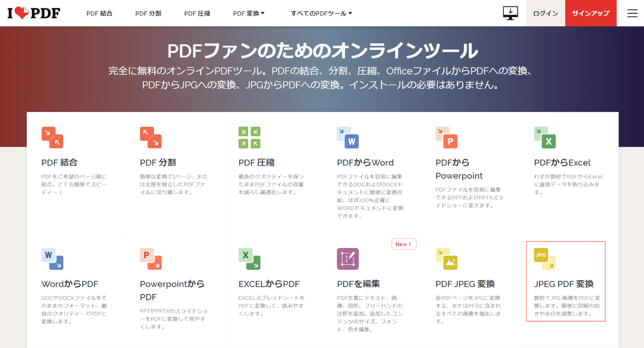Click the New！ badge on PDFを編集
Image resolution: width=644 pixels, height=348 pixels.
(x=404, y=244)
